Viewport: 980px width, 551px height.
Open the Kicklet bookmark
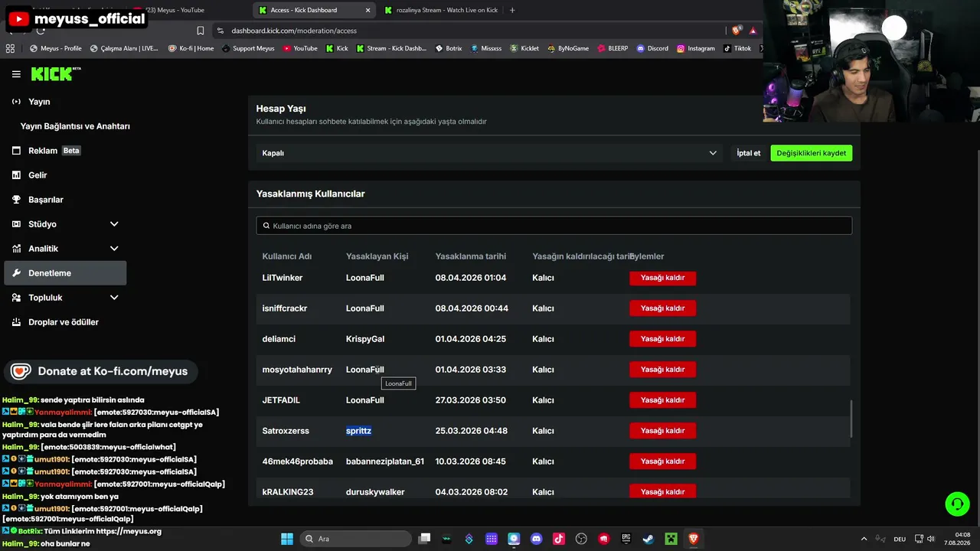[524, 48]
